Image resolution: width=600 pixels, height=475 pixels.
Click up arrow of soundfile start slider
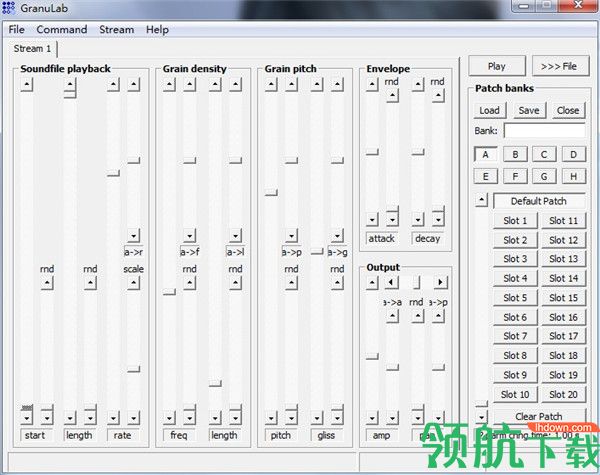(26, 84)
